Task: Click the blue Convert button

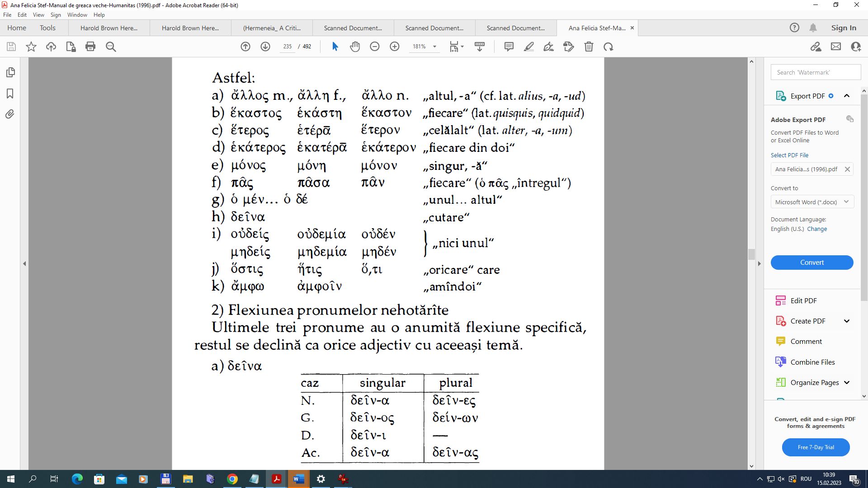Action: (x=812, y=263)
